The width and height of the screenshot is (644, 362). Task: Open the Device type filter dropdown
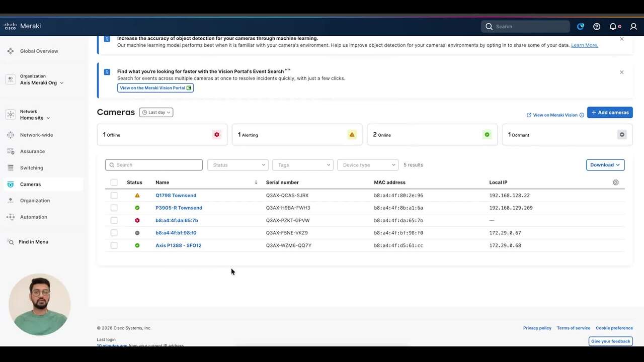(367, 165)
